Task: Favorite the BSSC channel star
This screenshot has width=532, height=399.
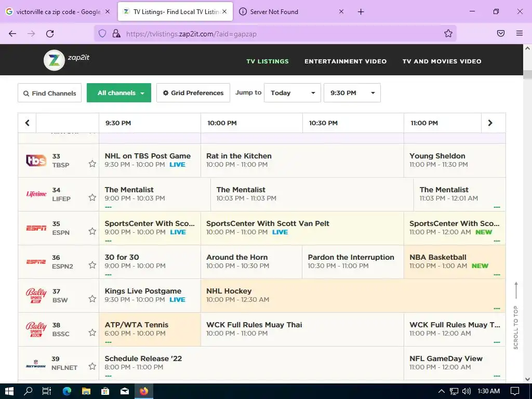Action: click(x=92, y=332)
